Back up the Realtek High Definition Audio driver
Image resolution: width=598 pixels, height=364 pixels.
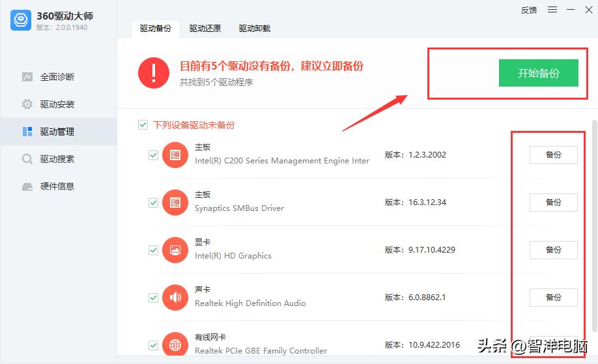[x=554, y=298]
